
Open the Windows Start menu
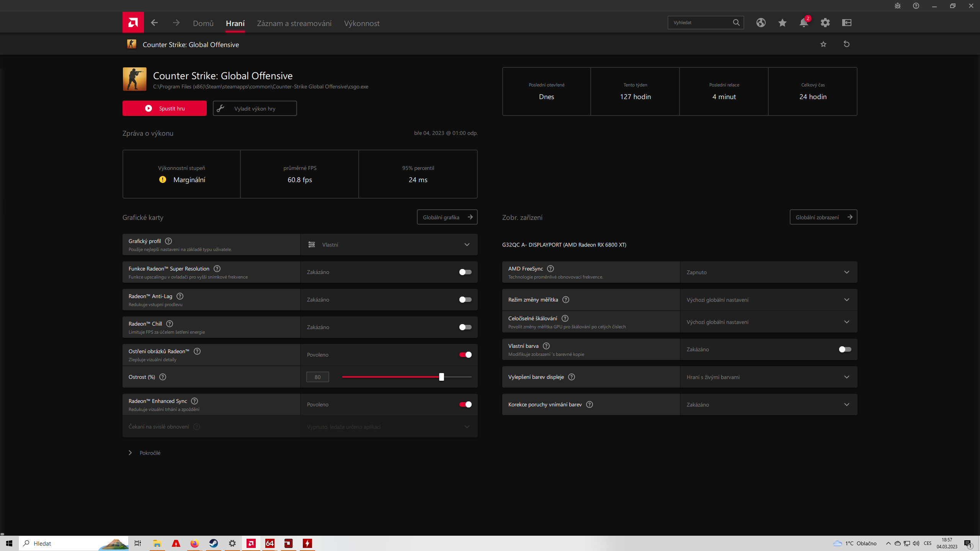(9, 543)
